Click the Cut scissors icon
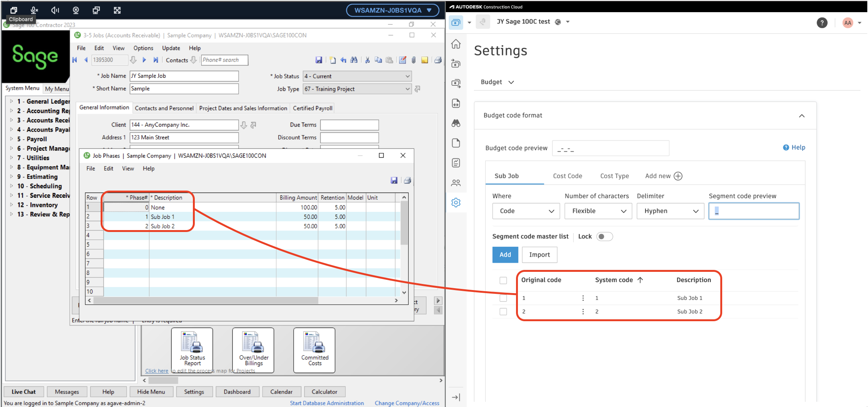Screen dimensions: 868x407 (x=367, y=60)
